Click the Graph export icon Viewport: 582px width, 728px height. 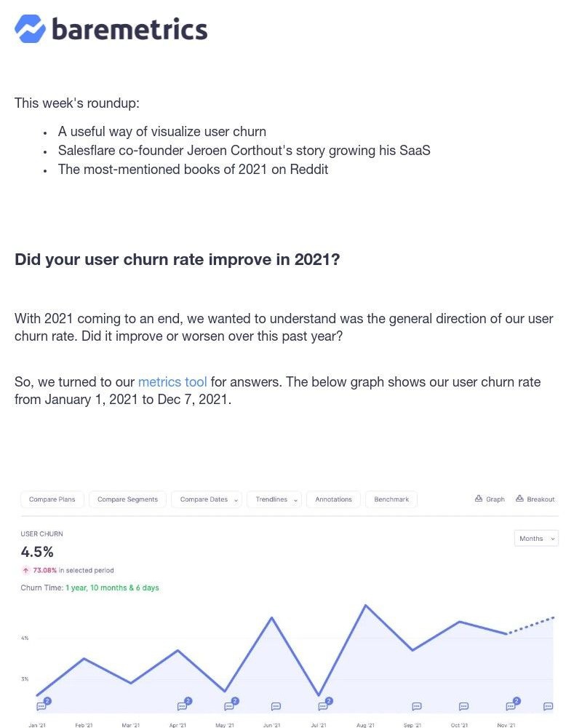pyautogui.click(x=479, y=499)
